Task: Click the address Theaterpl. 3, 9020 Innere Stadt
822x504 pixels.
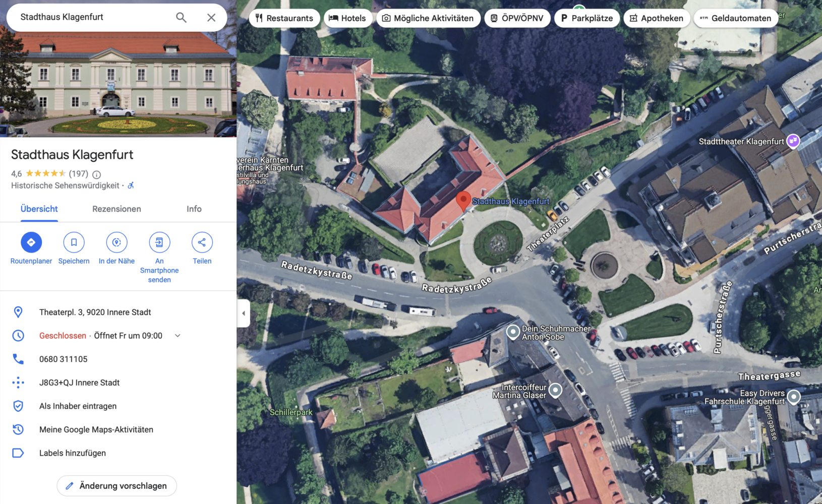Action: [x=95, y=312]
